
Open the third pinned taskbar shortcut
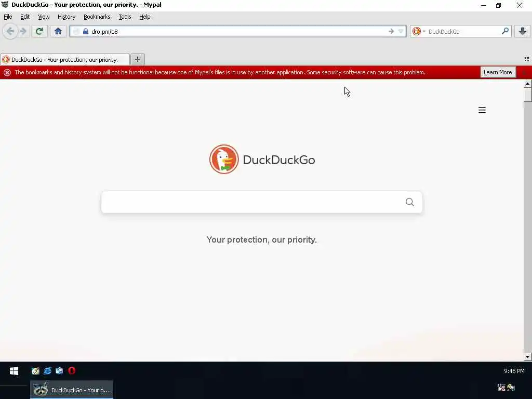coord(59,370)
